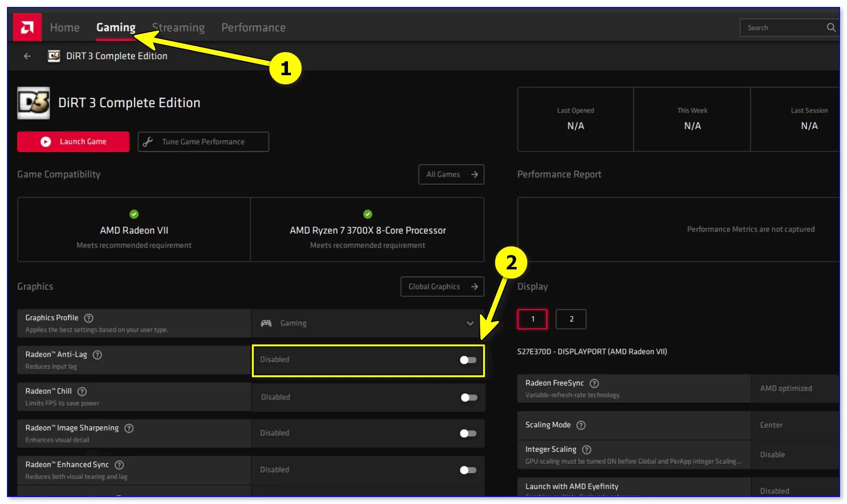
Task: Click the DiRT 3 breadcrumb game icon
Action: tap(54, 56)
